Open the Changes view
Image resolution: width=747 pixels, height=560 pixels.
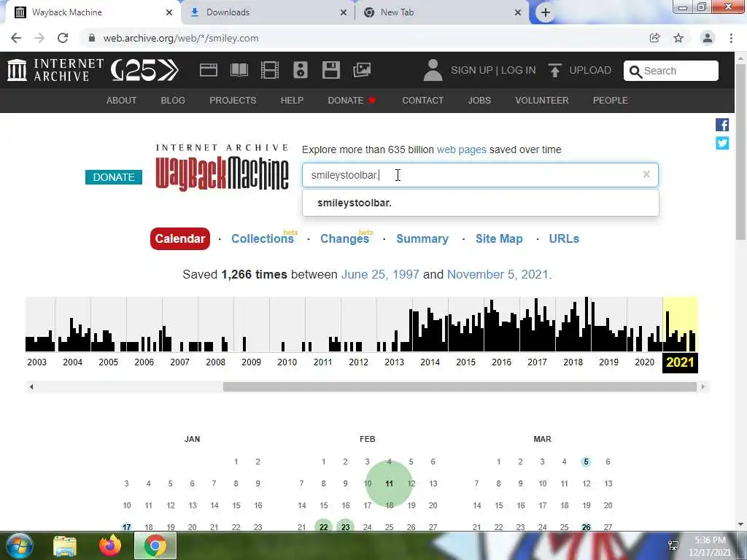[344, 238]
